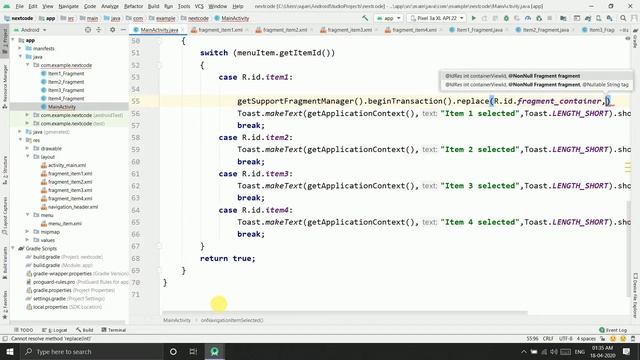Open the app run configuration dropdown

tap(389, 18)
